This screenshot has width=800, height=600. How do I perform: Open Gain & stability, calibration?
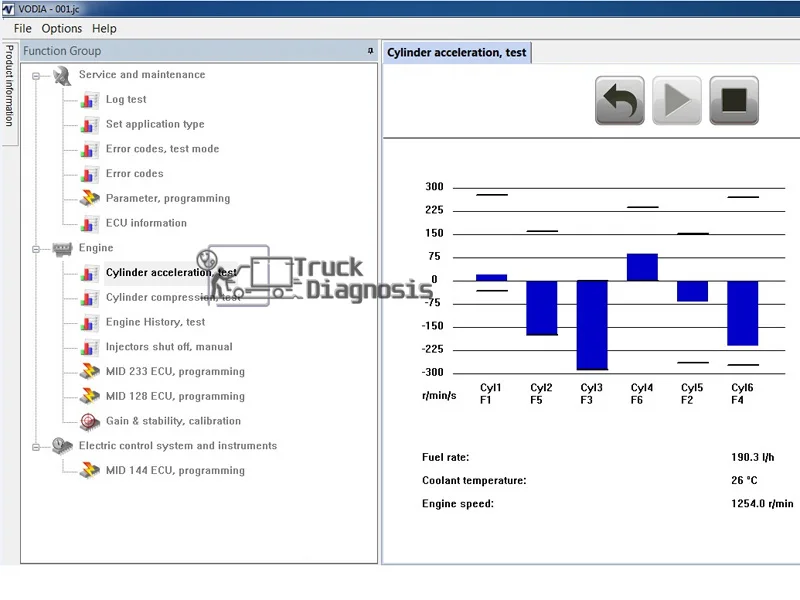pos(173,421)
